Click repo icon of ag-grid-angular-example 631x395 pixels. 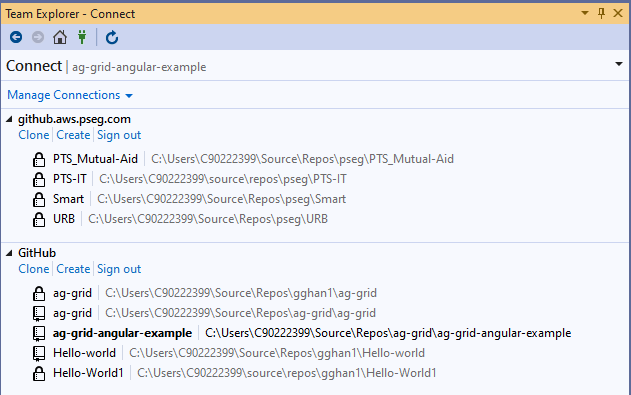(x=39, y=333)
